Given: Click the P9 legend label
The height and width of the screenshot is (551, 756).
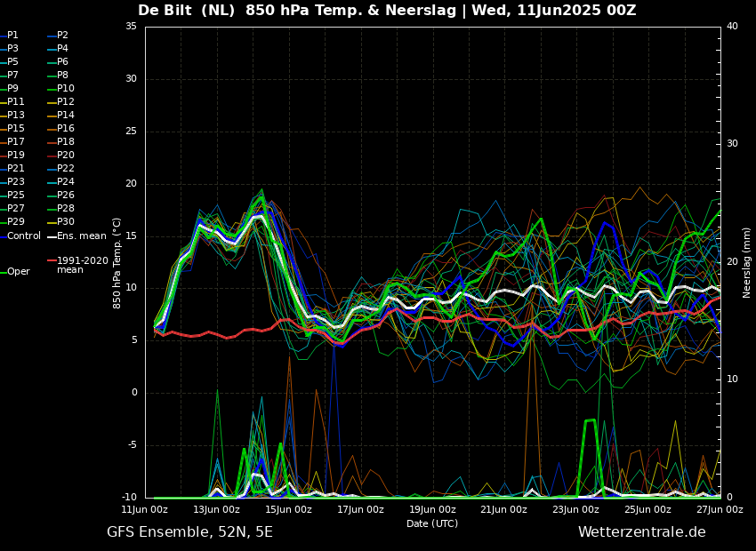Looking at the screenshot, I should pos(12,89).
